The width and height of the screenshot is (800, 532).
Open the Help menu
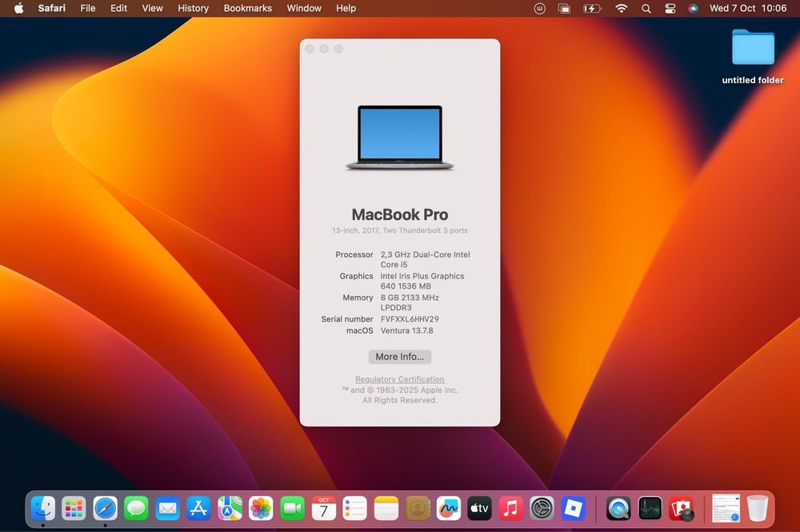tap(346, 8)
